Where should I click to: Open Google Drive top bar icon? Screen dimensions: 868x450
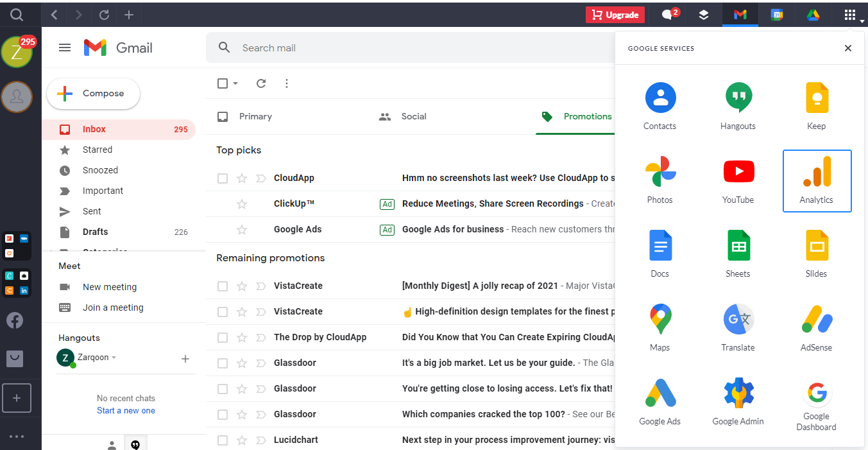pos(813,15)
